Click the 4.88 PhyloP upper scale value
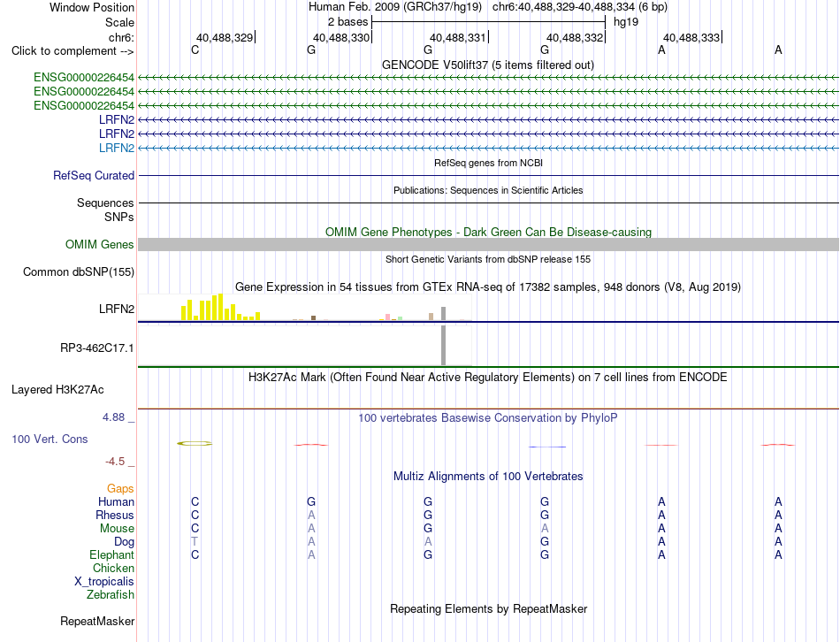840x642 pixels. (x=113, y=417)
